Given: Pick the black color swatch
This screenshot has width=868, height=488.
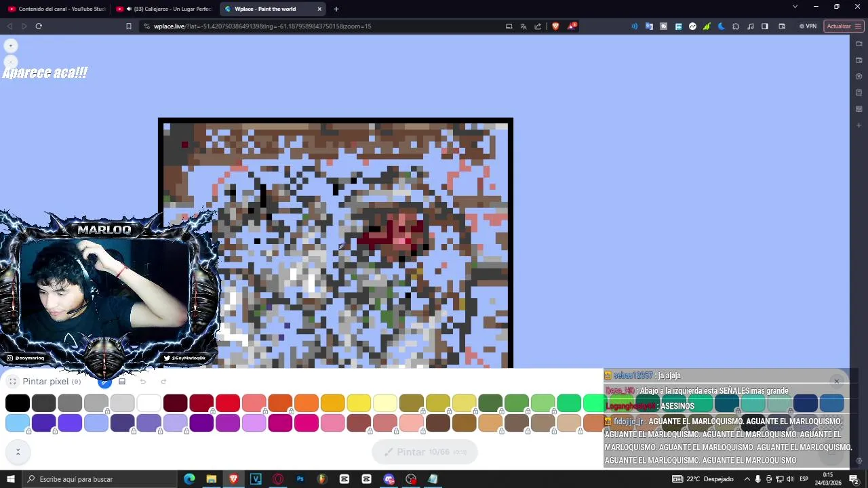Looking at the screenshot, I should tap(18, 403).
